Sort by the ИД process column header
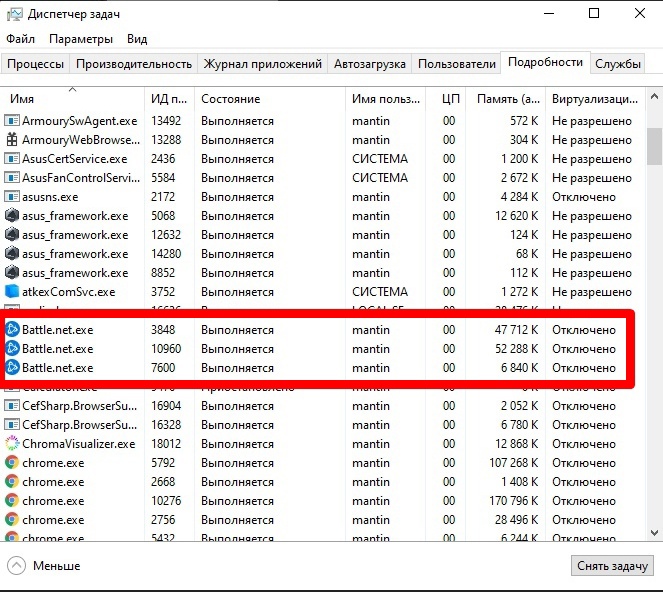Screen dimensions: 663x592 tap(169, 99)
